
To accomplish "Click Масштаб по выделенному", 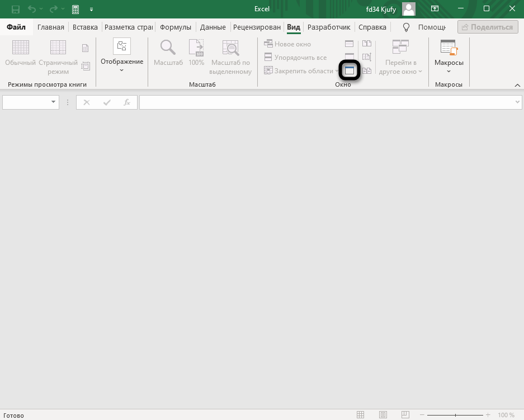I will 230,57.
